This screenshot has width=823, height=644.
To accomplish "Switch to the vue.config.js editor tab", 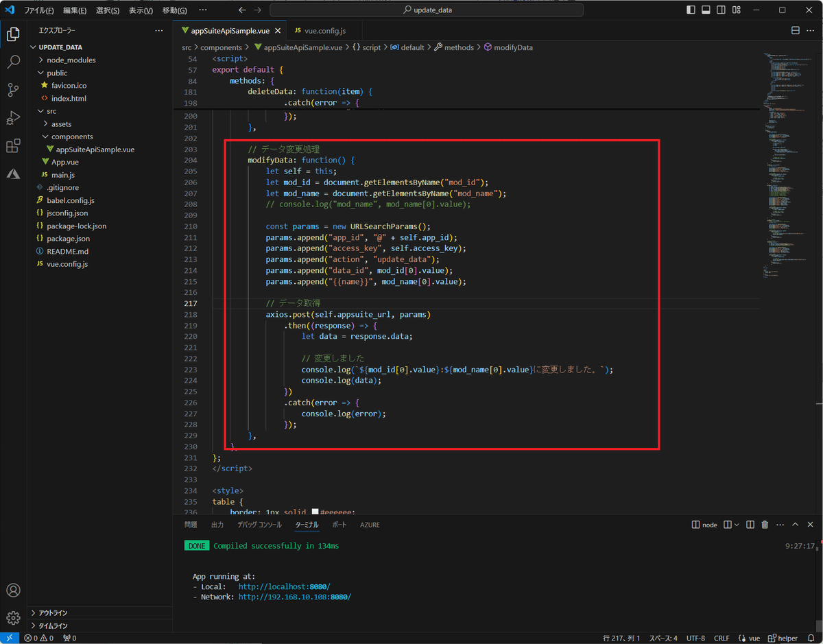I will point(324,31).
